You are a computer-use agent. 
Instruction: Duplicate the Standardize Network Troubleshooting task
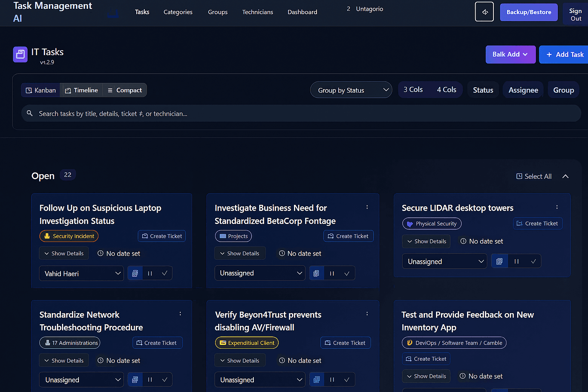pos(135,379)
